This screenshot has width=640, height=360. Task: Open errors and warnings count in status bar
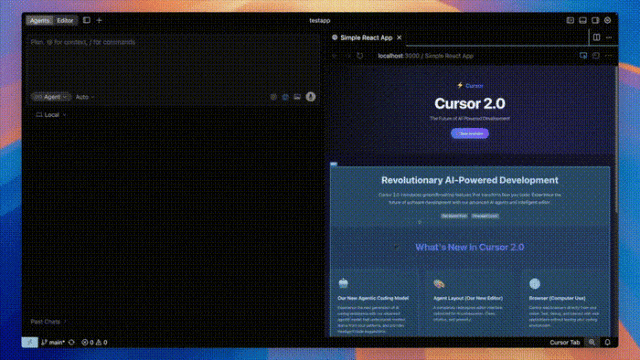[x=94, y=342]
